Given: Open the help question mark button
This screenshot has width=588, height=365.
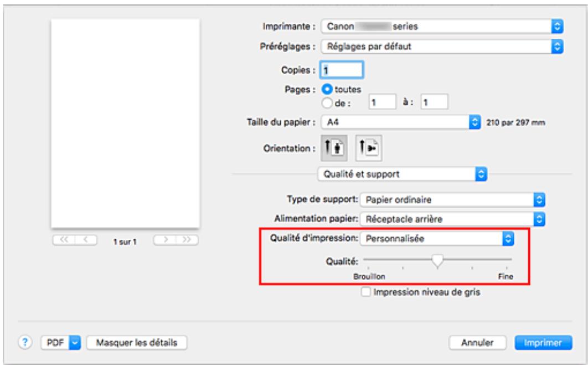Looking at the screenshot, I should [x=25, y=342].
